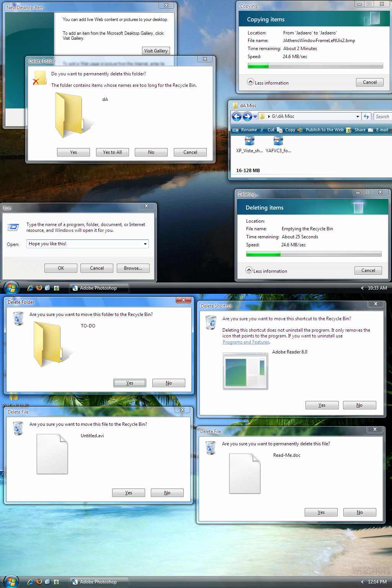Open the Windows Start menu
392x588 pixels.
click(10, 581)
